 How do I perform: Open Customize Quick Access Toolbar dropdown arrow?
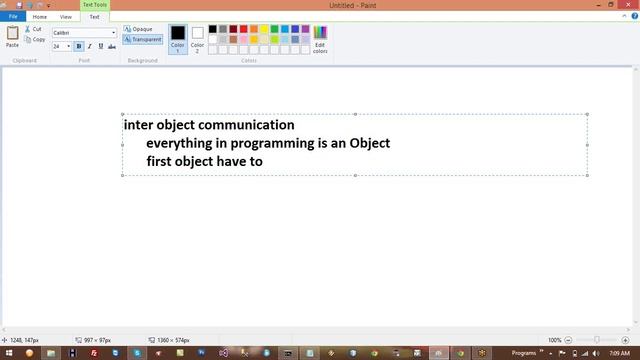pos(49,6)
